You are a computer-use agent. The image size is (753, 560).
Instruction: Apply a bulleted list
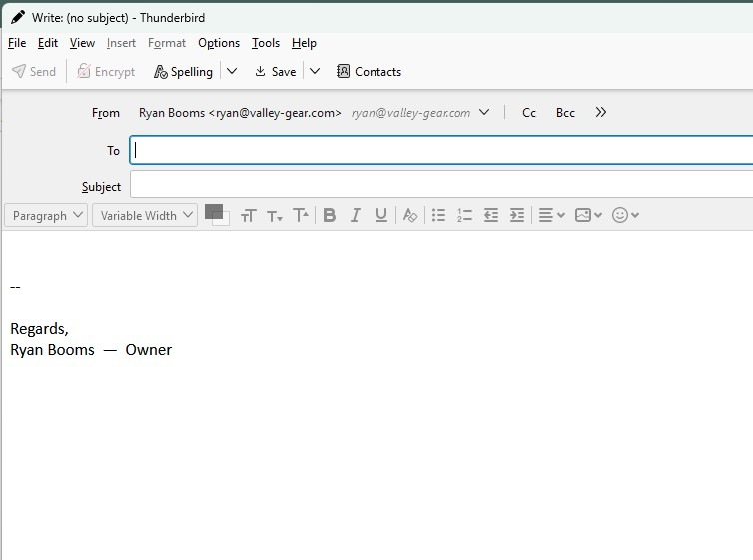pos(439,215)
